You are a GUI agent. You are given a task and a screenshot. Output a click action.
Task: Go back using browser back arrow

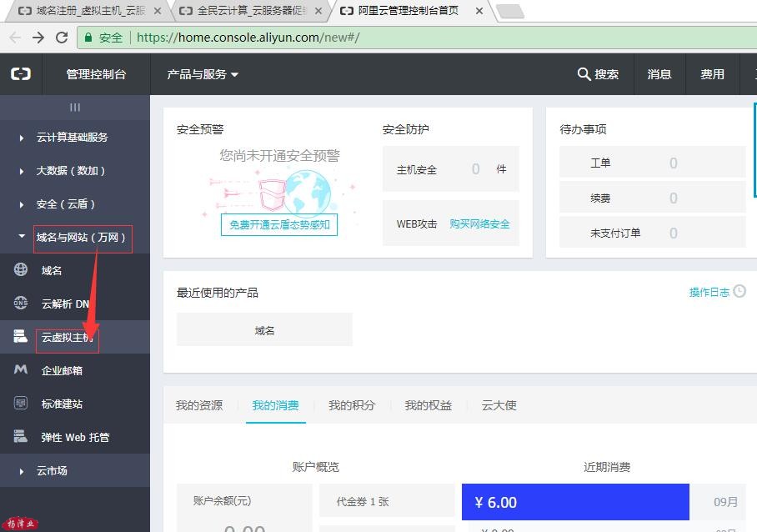tap(15, 38)
